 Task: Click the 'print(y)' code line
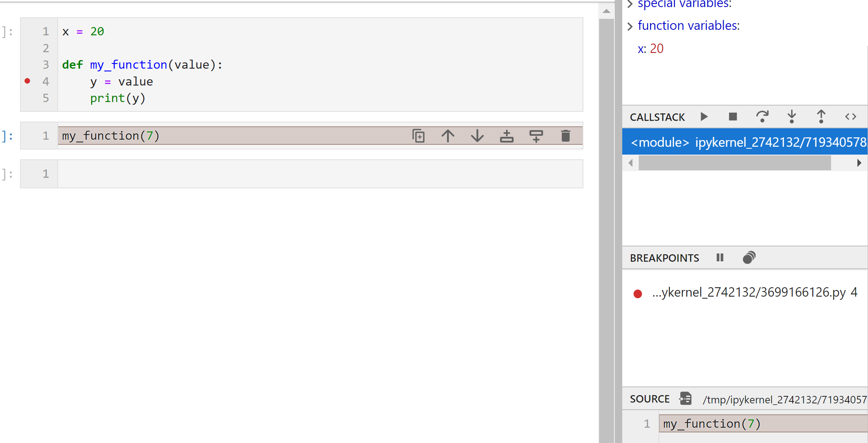[118, 98]
